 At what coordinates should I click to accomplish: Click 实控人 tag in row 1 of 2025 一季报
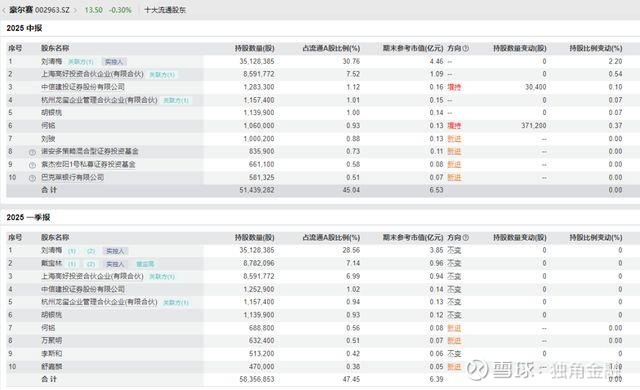[x=115, y=251]
